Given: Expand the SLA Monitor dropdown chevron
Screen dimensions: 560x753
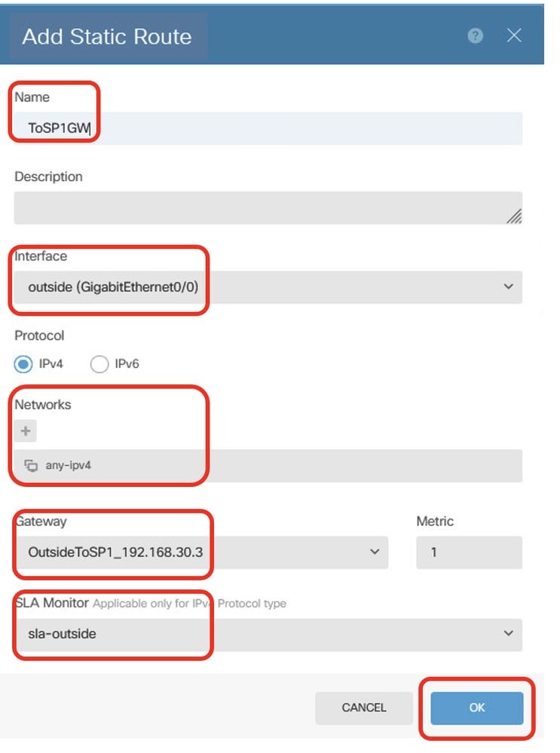Looking at the screenshot, I should (x=508, y=633).
